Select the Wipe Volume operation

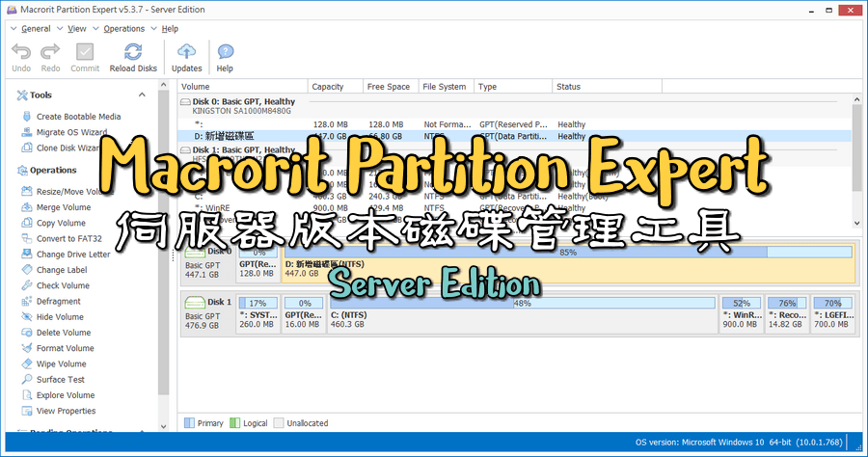(54, 364)
